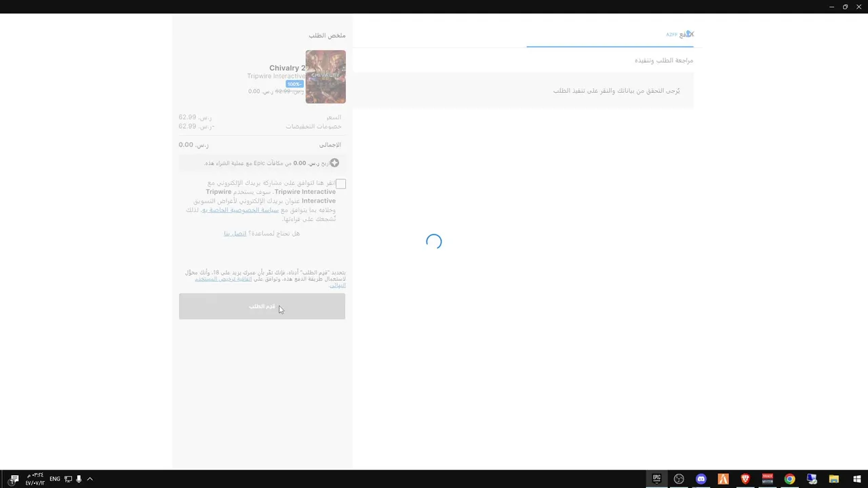
Task: Open the tray network display icon
Action: click(x=68, y=479)
